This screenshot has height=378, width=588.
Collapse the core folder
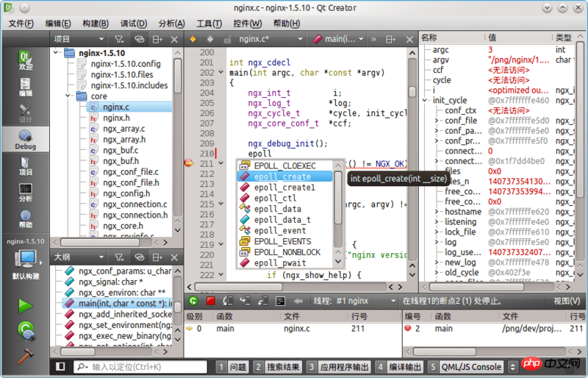(68, 96)
